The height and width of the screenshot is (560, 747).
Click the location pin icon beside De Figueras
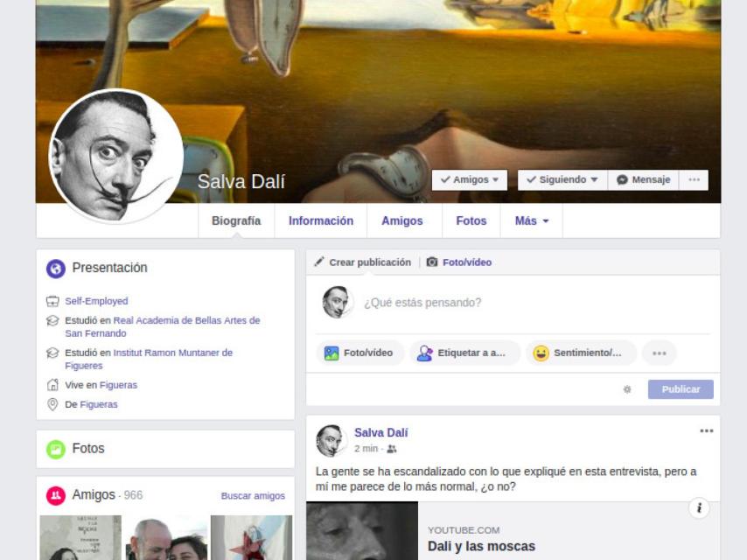52,404
